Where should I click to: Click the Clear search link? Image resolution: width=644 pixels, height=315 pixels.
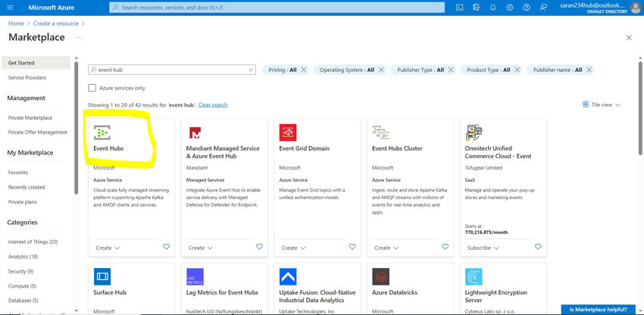pos(213,104)
